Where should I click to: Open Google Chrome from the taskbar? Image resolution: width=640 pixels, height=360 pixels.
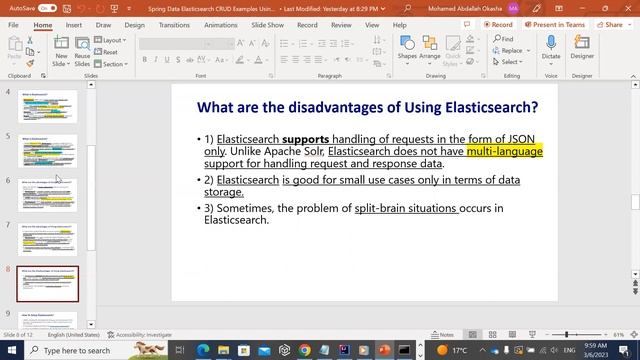pyautogui.click(x=304, y=350)
